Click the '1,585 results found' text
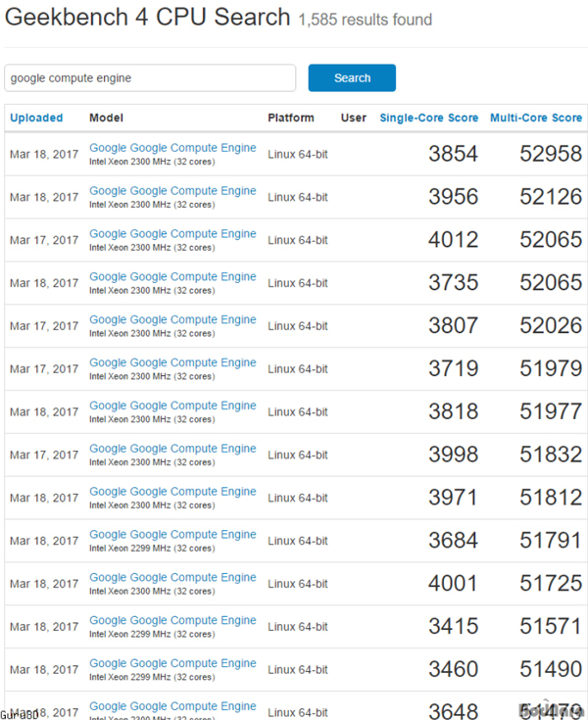This screenshot has width=588, height=720. pos(366,20)
